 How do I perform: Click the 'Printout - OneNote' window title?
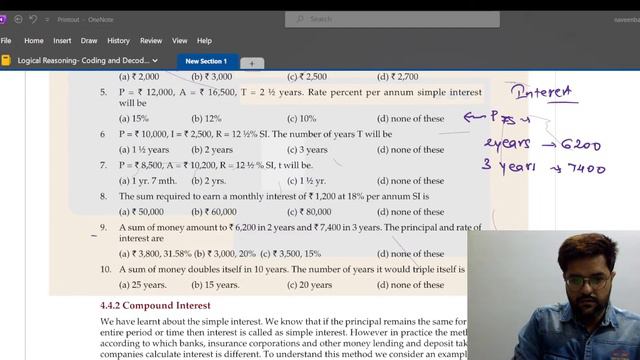pos(85,20)
